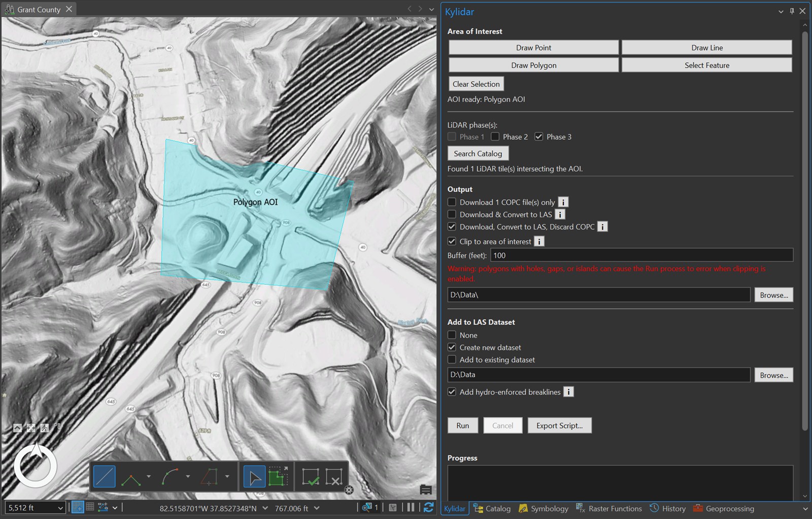The height and width of the screenshot is (519, 812).
Task: Toggle the grid icon in status bar
Action: pos(90,507)
